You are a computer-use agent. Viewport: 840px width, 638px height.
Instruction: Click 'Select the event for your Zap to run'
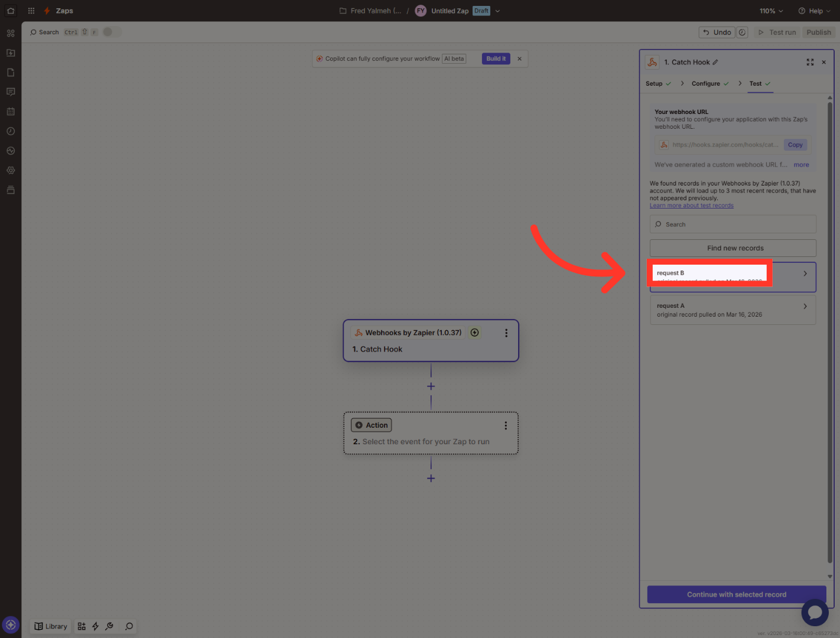[426, 442]
